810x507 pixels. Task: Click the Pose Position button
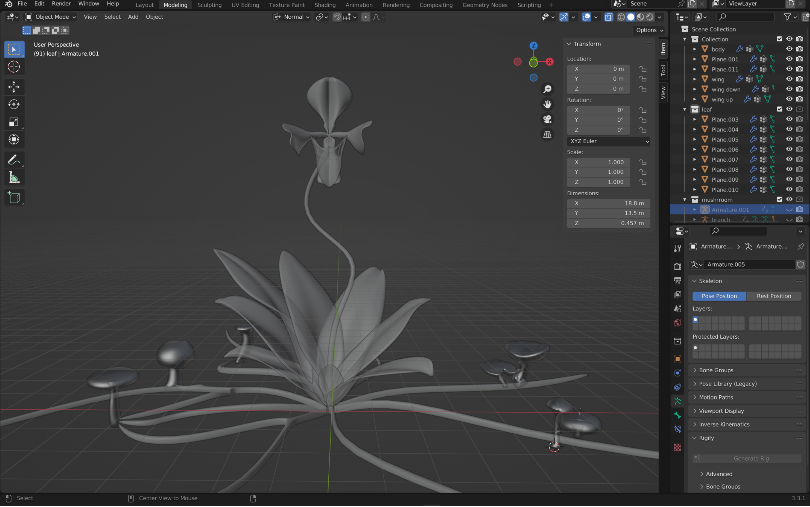tap(720, 296)
